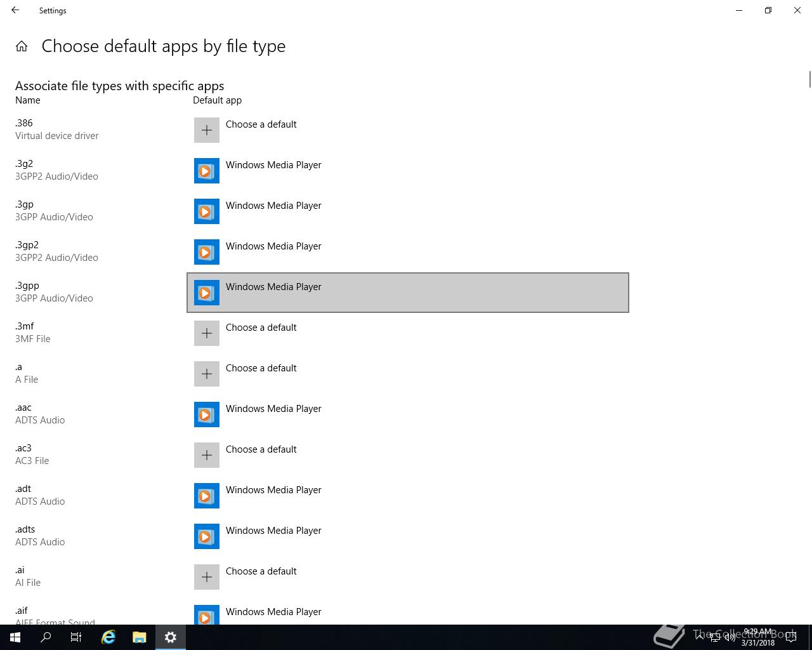Change Windows Media Player default for .aif
This screenshot has height=650, width=812.
click(x=273, y=612)
